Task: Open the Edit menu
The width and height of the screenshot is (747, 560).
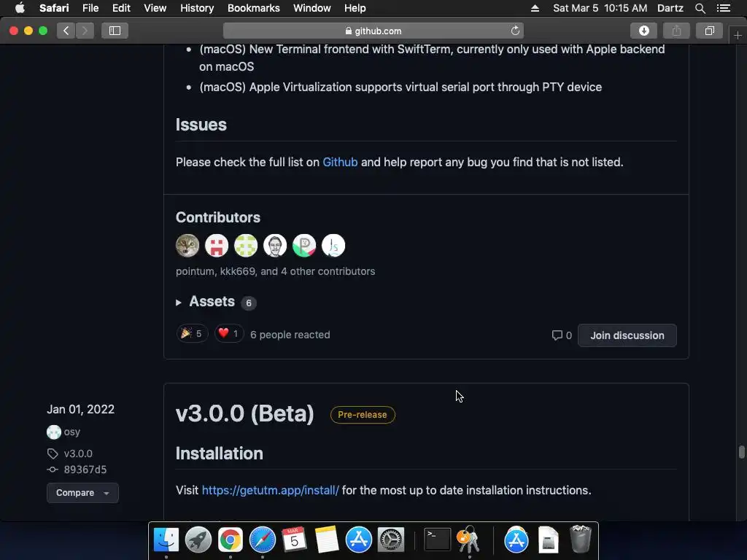Action: (x=121, y=8)
